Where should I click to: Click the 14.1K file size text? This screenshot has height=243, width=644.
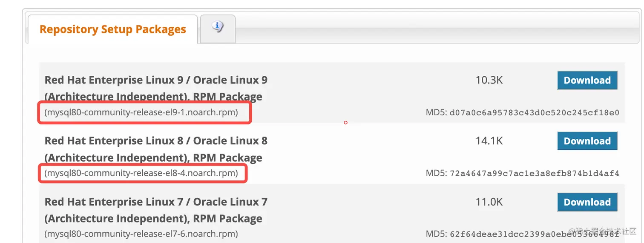click(x=489, y=141)
